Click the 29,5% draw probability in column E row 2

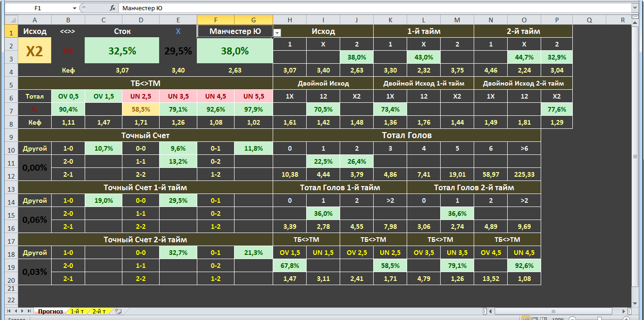(x=178, y=51)
